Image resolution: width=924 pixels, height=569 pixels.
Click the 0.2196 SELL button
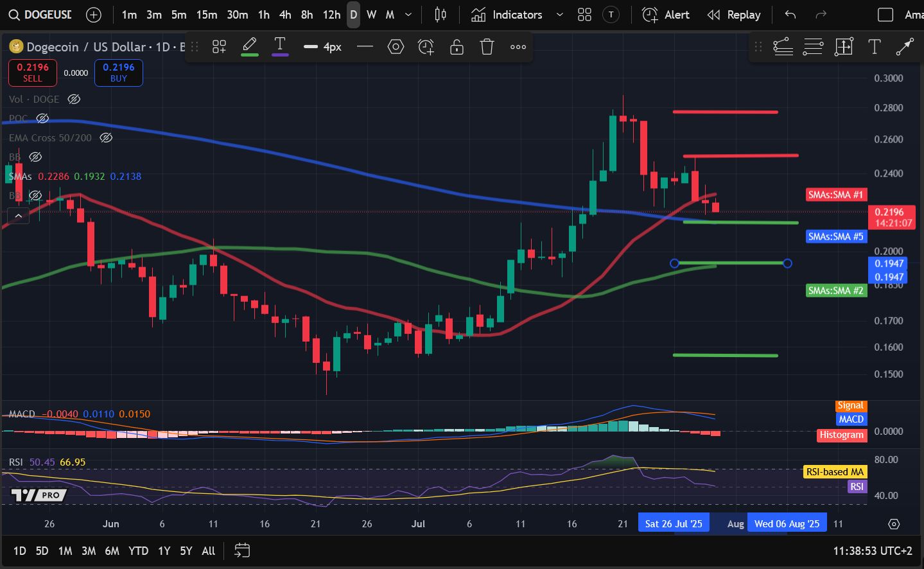[33, 73]
